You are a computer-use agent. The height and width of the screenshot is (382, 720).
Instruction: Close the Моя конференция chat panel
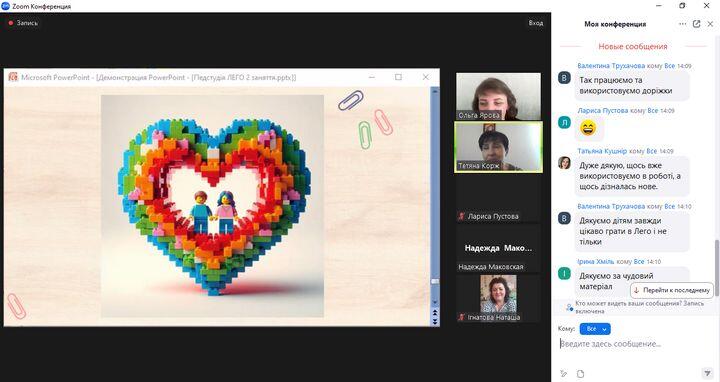710,24
